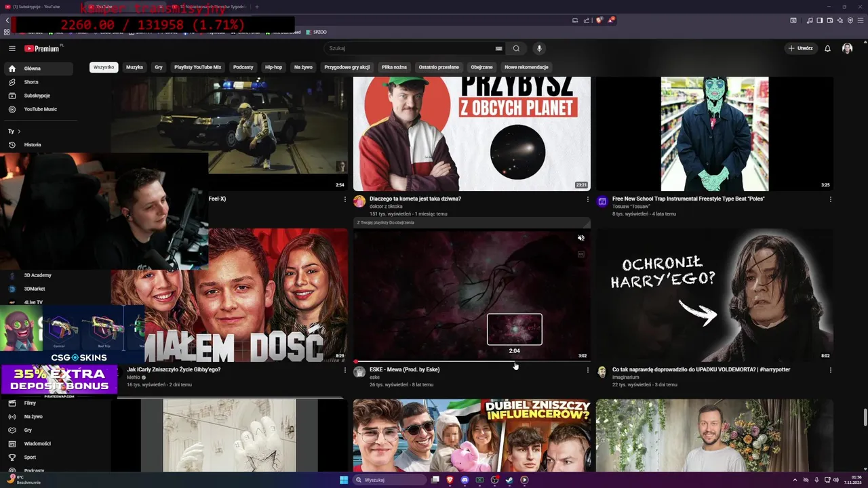Open the Brave Shields icon in address bar
The image size is (868, 488).
599,20
